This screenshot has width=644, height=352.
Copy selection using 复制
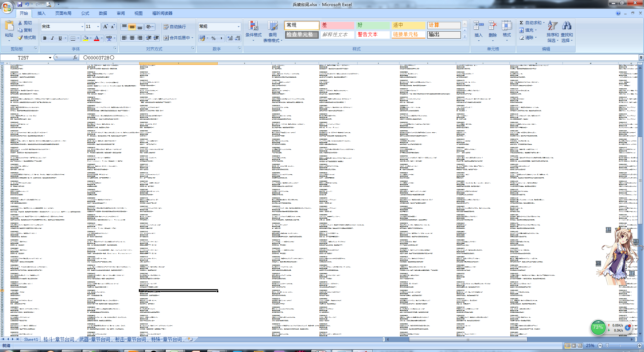[x=25, y=30]
